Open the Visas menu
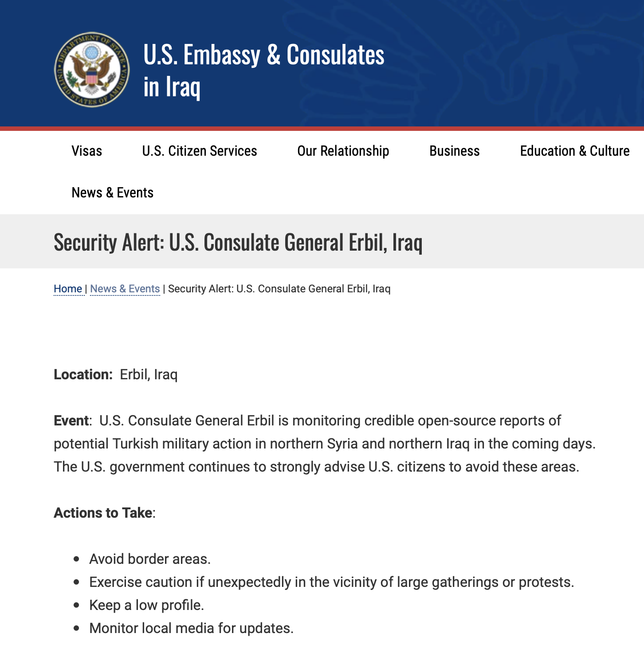Screen dimensions: 644x653 point(86,151)
